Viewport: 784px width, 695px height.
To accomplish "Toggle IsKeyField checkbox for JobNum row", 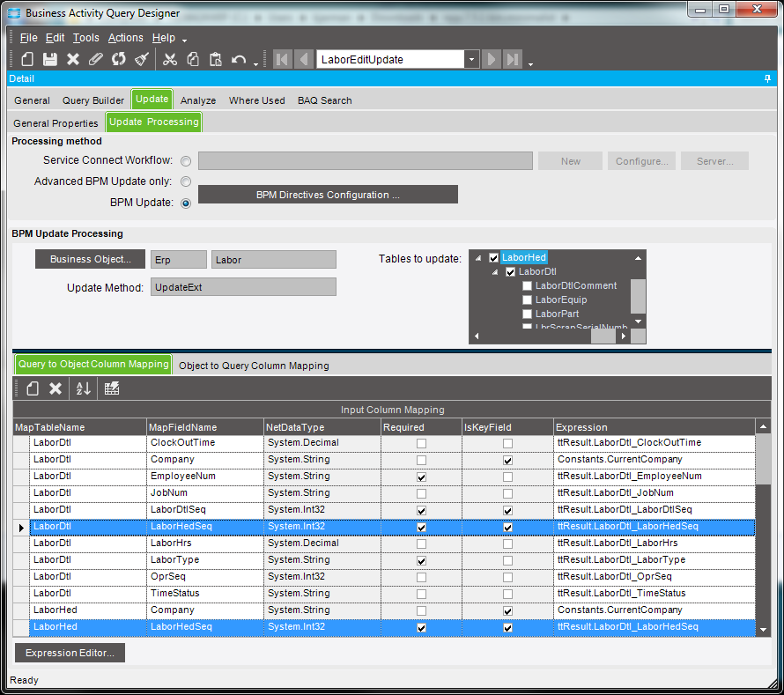I will tap(507, 493).
